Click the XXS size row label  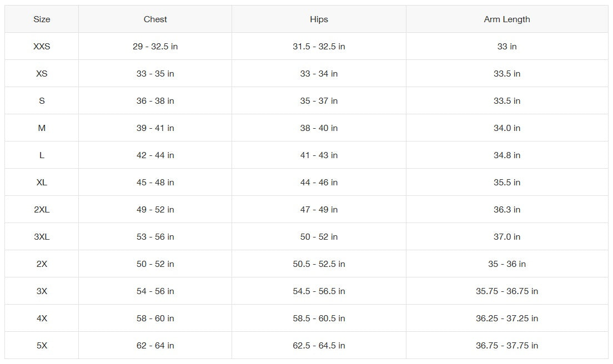coord(42,47)
